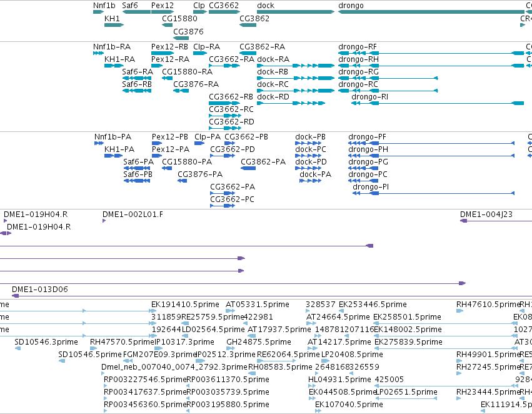Select the dock gene label
This screenshot has height=414, width=532.
(x=266, y=6)
